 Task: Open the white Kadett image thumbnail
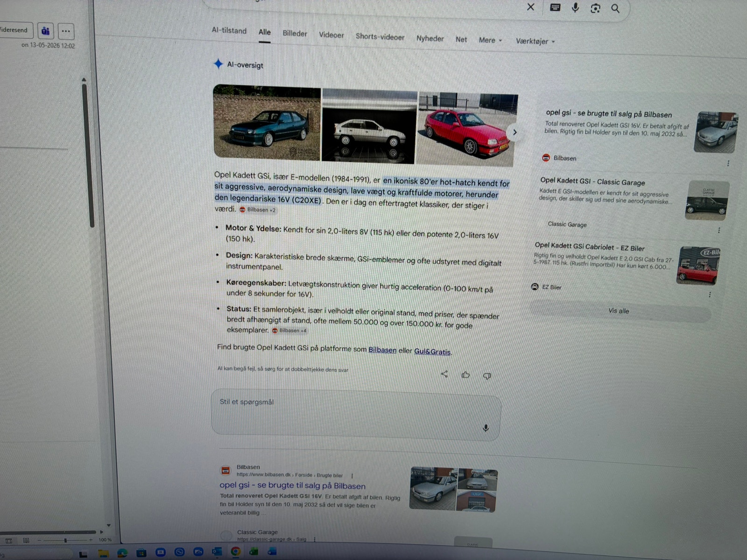click(369, 126)
